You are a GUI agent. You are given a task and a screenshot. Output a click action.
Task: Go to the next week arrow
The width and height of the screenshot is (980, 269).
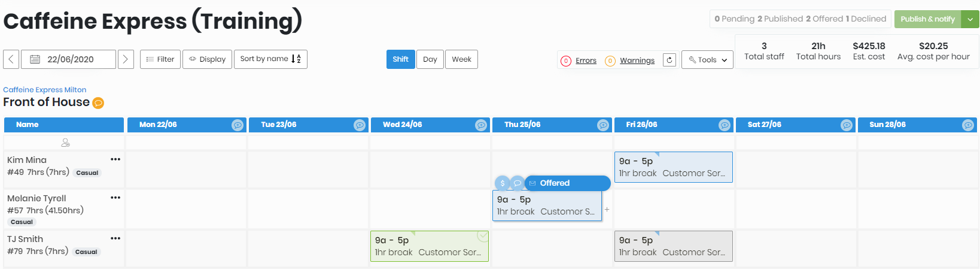pos(125,59)
